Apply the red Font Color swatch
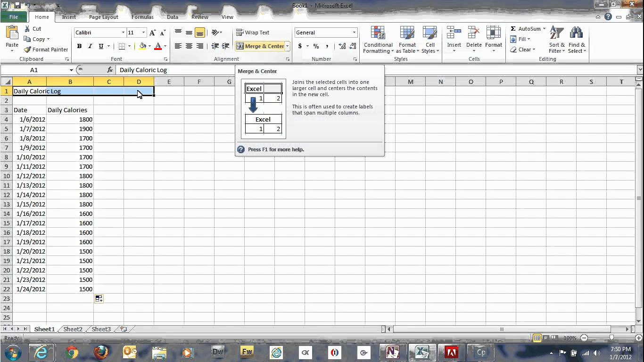Image resolution: width=644 pixels, height=362 pixels. click(158, 46)
